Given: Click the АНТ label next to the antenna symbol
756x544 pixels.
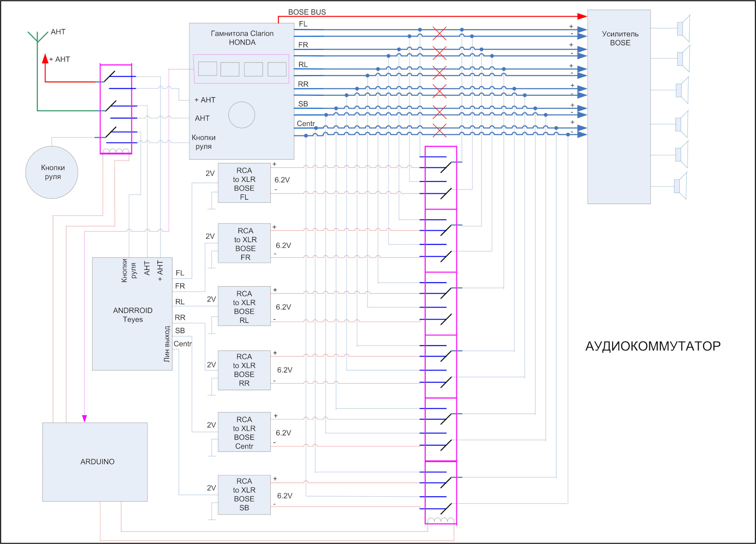Looking at the screenshot, I should point(58,32).
